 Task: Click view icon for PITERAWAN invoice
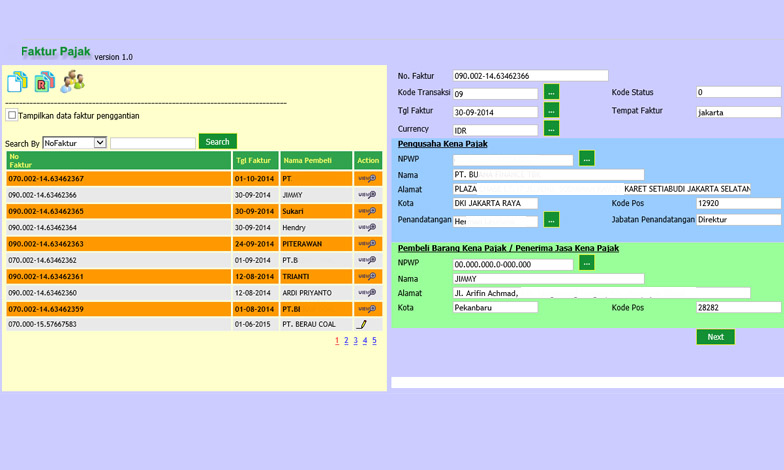(x=367, y=244)
